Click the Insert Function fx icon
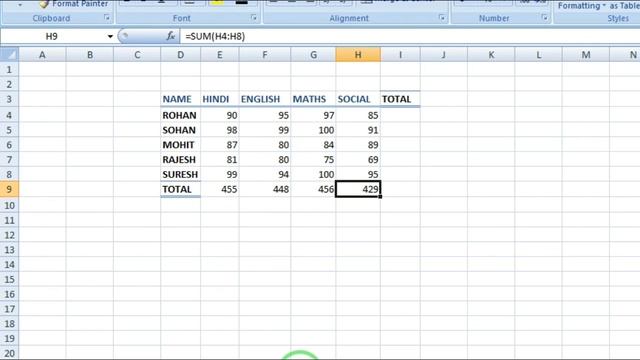Screen dimensions: 640x360 click(171, 36)
